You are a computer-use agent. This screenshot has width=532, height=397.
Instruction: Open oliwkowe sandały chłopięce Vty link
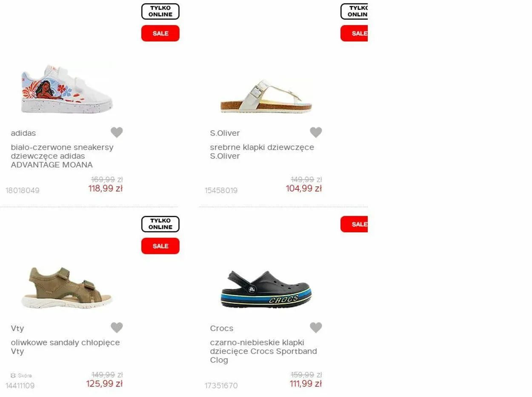(65, 347)
